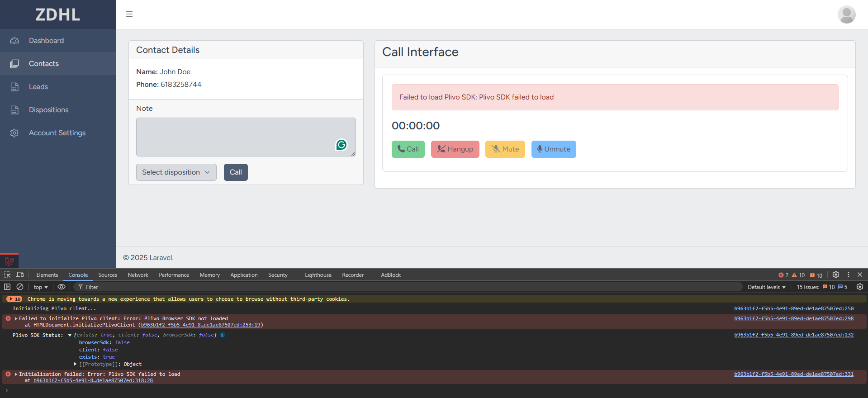The image size is (868, 398).
Task: Switch to the Network tab
Action: [x=138, y=275]
